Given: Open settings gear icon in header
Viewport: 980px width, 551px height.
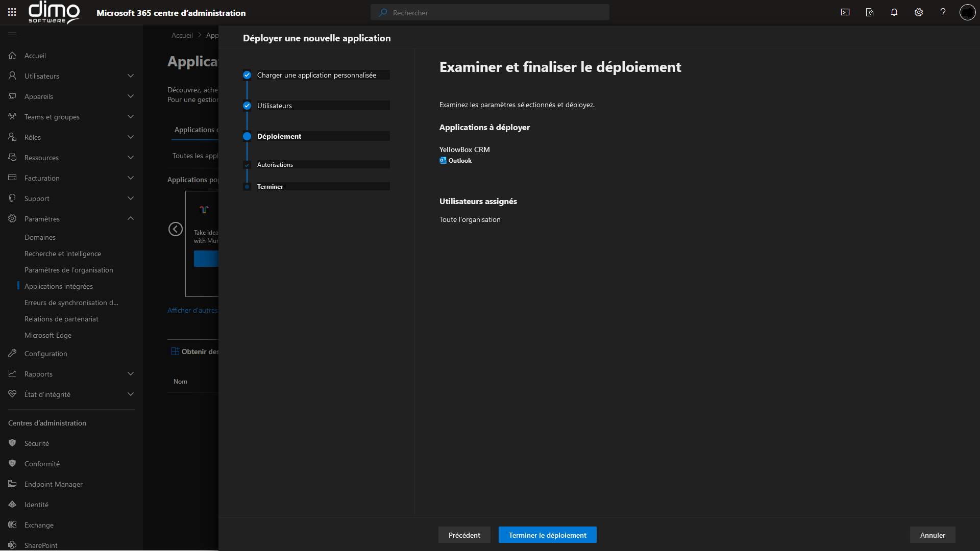Looking at the screenshot, I should point(919,12).
